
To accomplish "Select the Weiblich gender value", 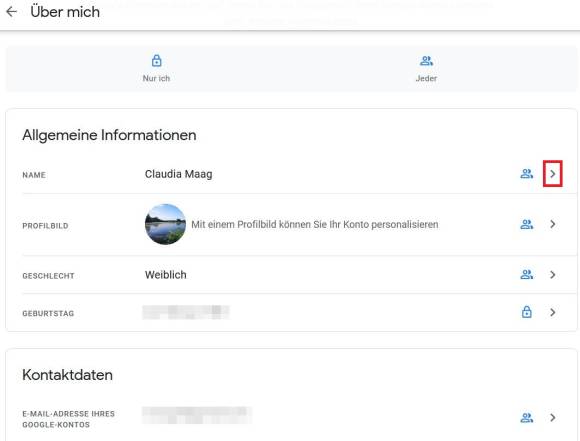I will (166, 275).
